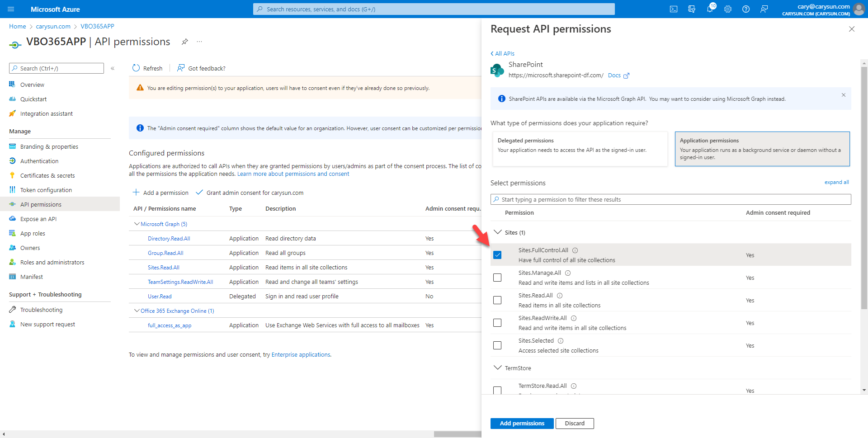Collapse the Office 365 Exchange Online (1) group
The height and width of the screenshot is (438, 868).
click(137, 311)
